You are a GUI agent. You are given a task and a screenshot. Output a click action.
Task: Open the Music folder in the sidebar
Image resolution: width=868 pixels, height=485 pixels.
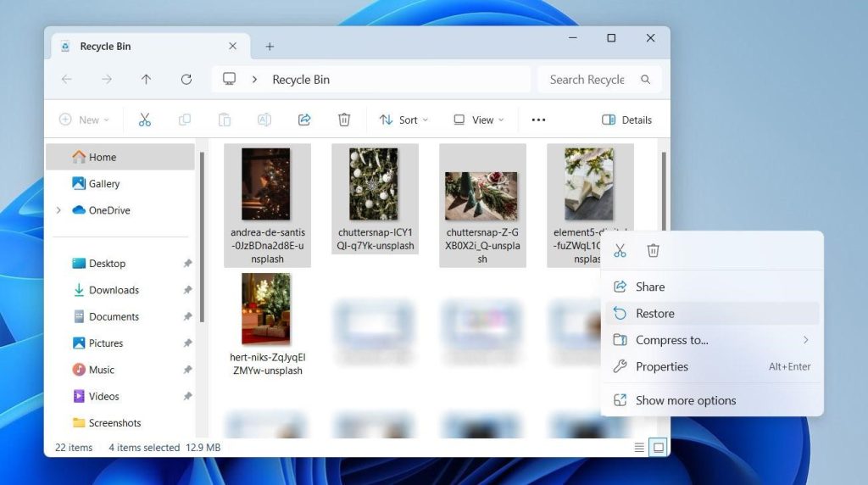click(x=120, y=370)
